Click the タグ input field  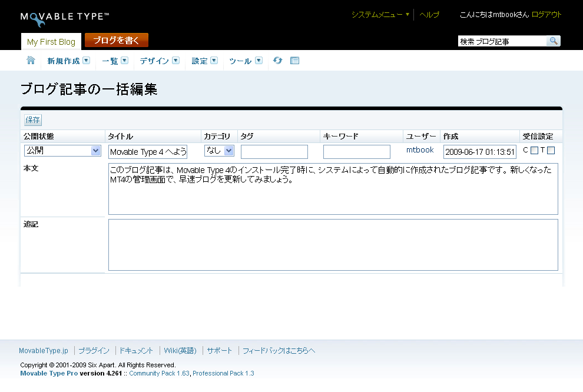[274, 152]
